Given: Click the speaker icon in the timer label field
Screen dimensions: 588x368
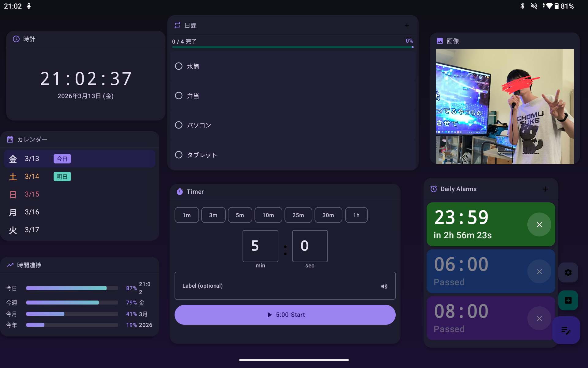Looking at the screenshot, I should pyautogui.click(x=384, y=286).
